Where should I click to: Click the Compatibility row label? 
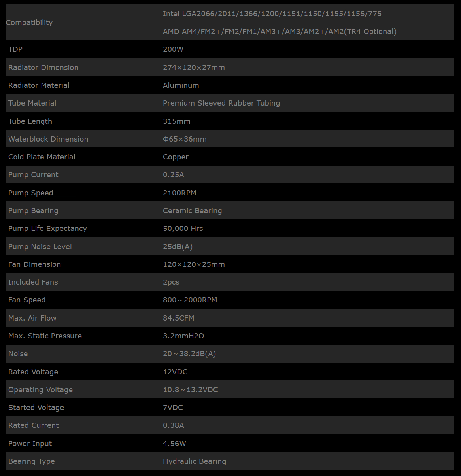pos(29,23)
